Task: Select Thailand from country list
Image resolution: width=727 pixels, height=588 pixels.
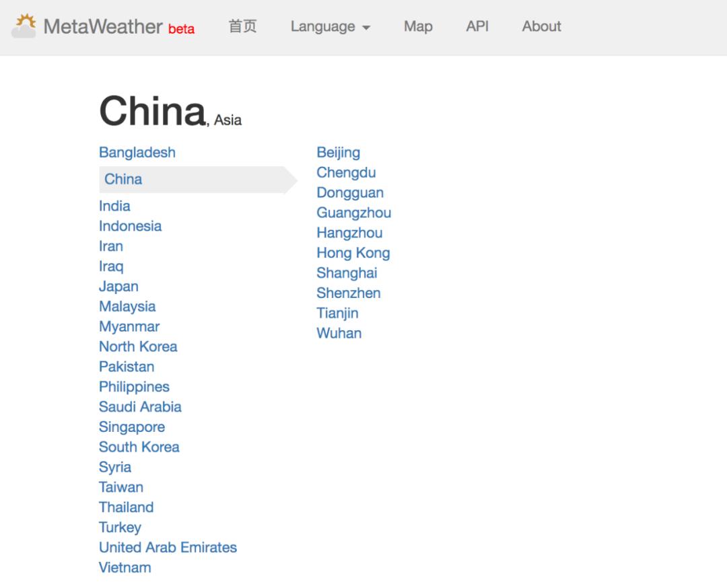Action: pyautogui.click(x=126, y=507)
